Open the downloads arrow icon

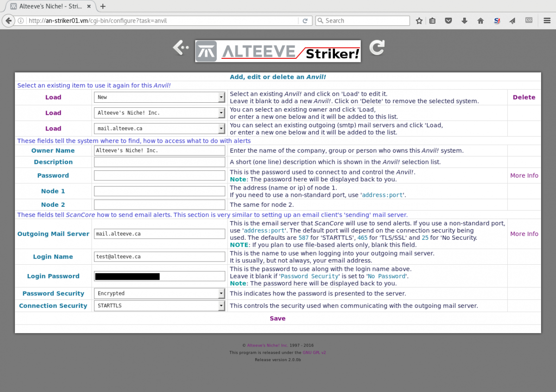464,21
